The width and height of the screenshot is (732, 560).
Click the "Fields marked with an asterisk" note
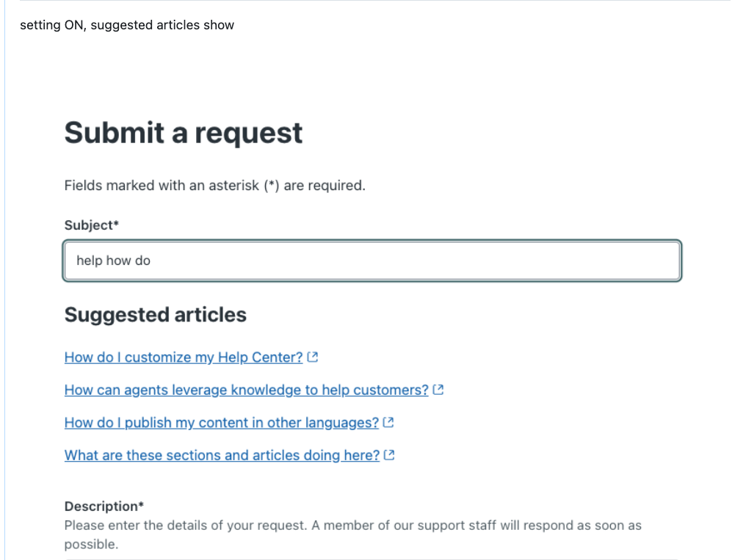tap(214, 186)
